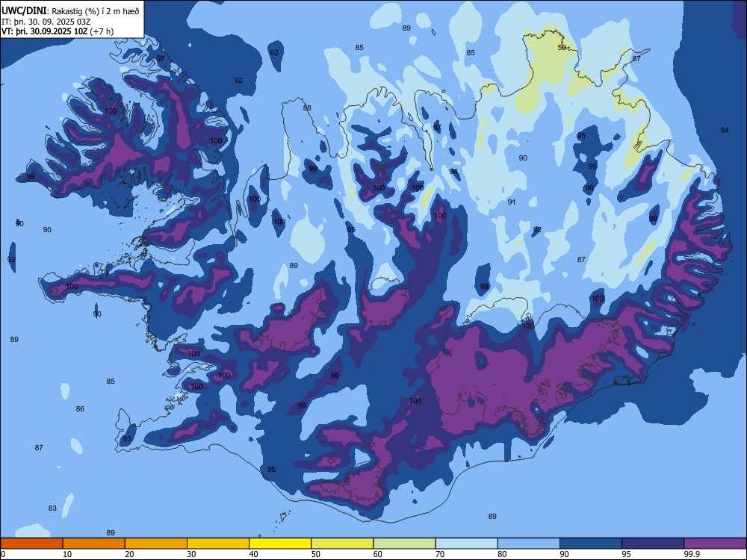Click the '91' humidity value on map
This screenshot has height=560, width=747.
(512, 202)
